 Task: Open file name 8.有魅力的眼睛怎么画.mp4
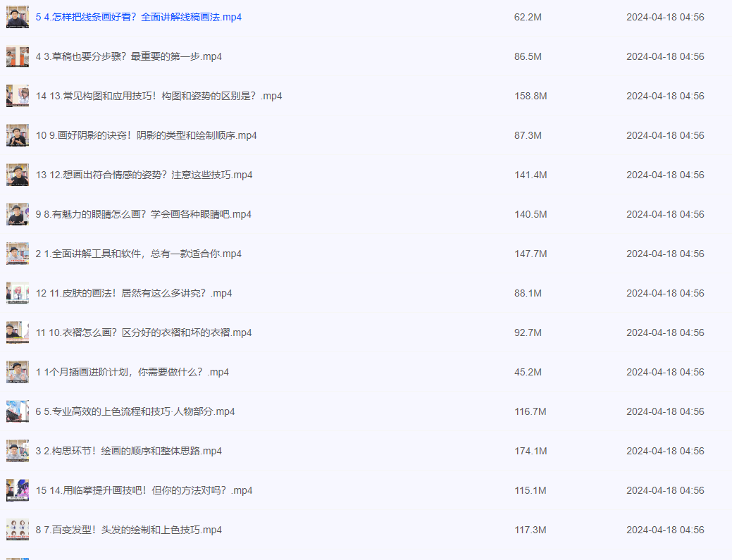click(143, 214)
